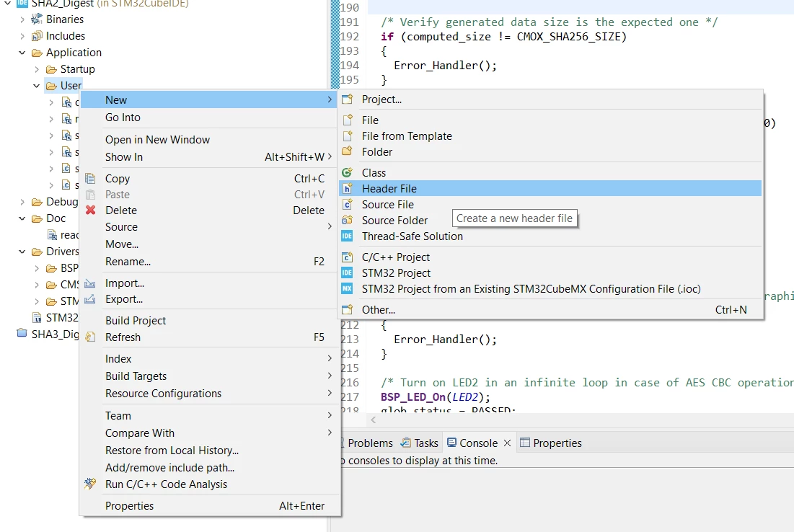Viewport: 794px width, 532px height.
Task: Click the Other... wizard icon
Action: coord(347,309)
